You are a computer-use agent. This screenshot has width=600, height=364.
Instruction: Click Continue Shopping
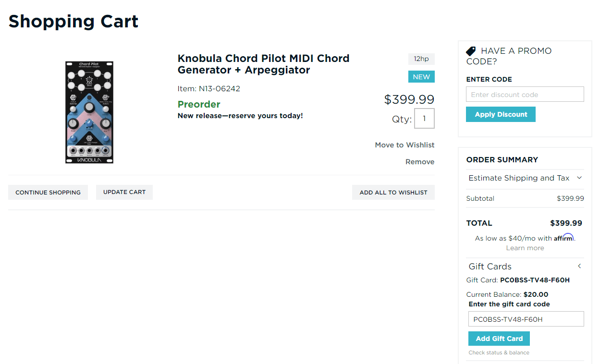tap(48, 192)
